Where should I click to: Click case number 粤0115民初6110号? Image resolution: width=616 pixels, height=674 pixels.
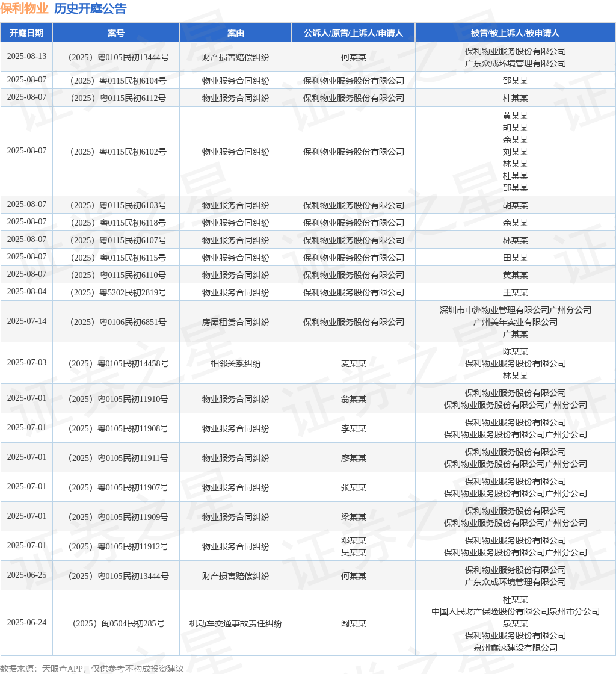(x=119, y=275)
